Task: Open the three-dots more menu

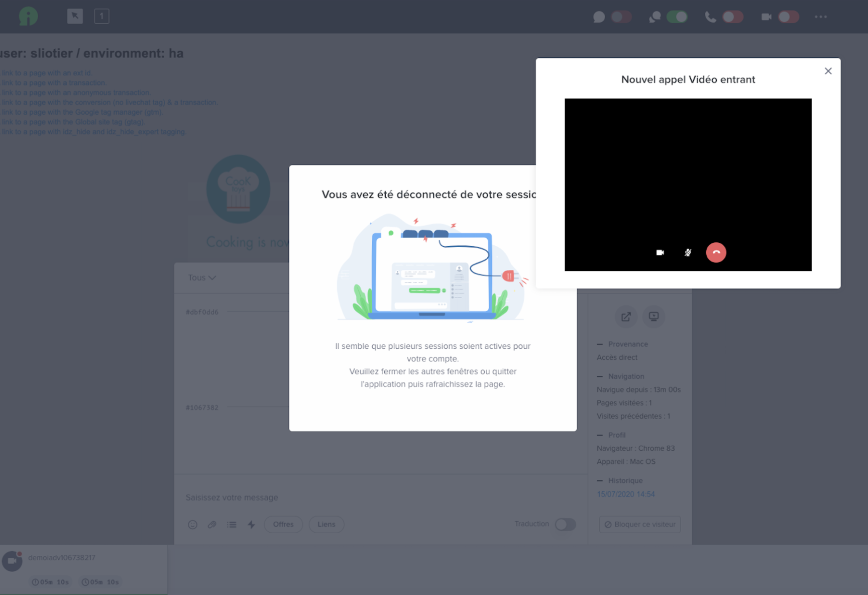Action: 820,17
